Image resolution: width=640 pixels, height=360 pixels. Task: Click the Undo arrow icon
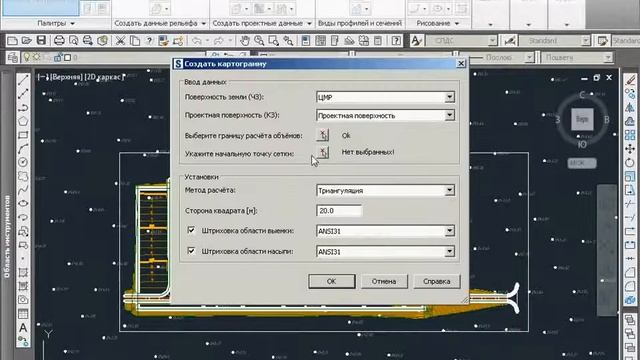[197, 40]
